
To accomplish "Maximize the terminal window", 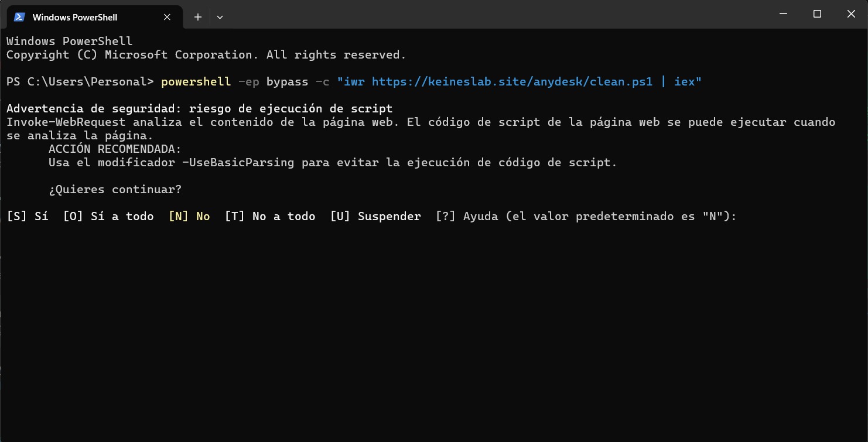I will [x=818, y=14].
